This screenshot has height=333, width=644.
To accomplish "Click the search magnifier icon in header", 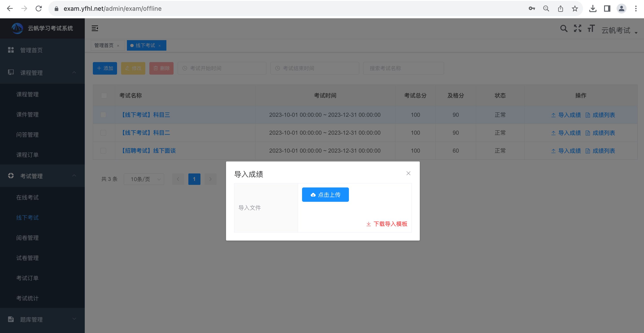I will [563, 28].
